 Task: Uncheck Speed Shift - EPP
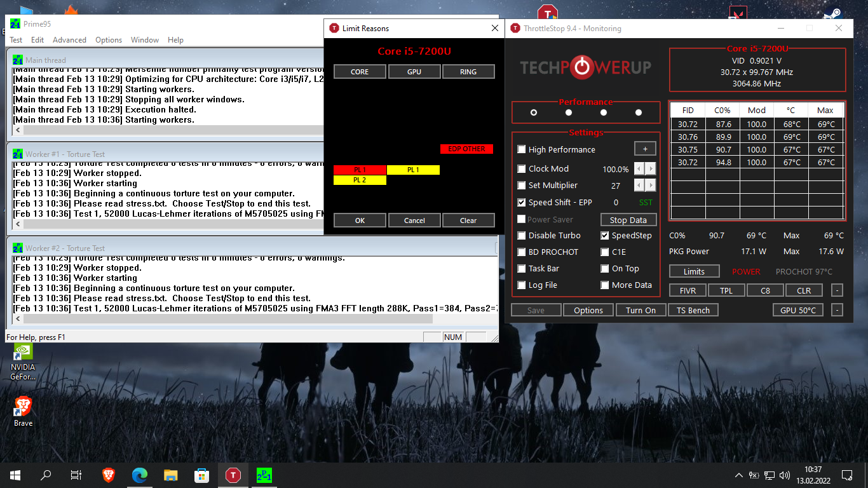pos(522,203)
